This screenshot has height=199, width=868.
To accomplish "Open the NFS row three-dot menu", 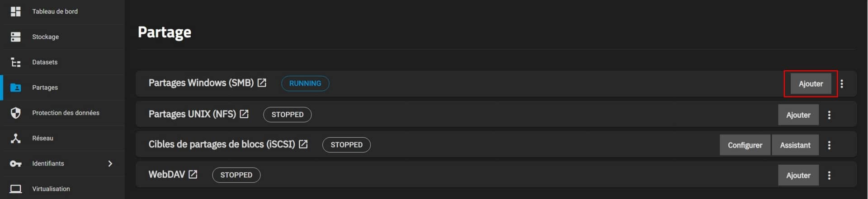I will [x=829, y=115].
